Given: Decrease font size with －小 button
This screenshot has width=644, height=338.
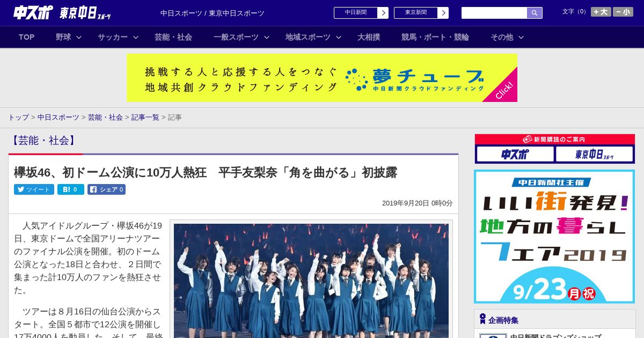Looking at the screenshot, I should (623, 12).
